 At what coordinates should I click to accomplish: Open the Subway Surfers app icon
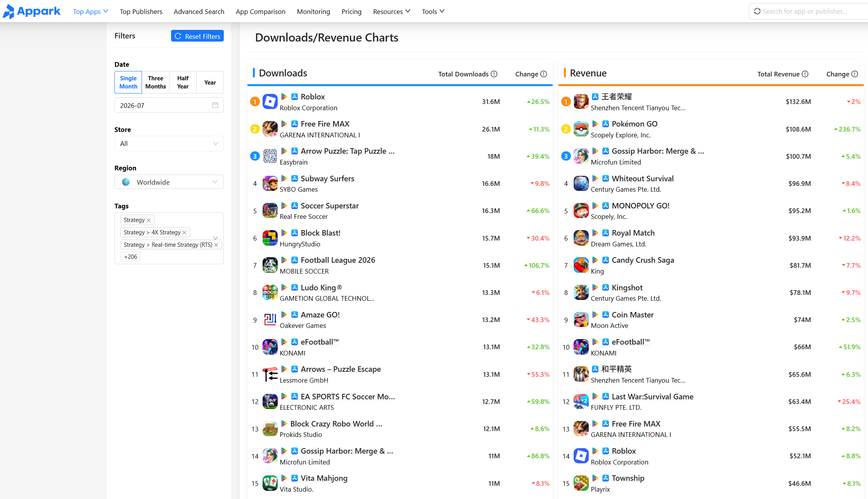point(270,184)
